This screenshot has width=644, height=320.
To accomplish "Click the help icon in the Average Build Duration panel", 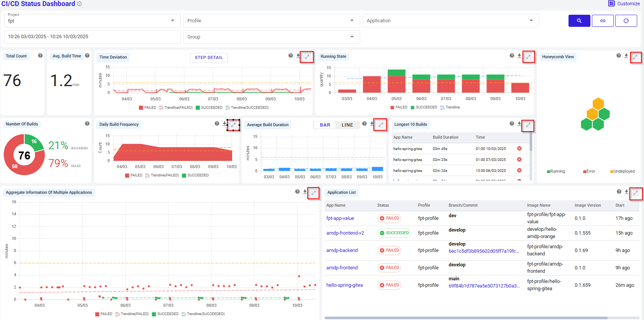I will [x=364, y=124].
